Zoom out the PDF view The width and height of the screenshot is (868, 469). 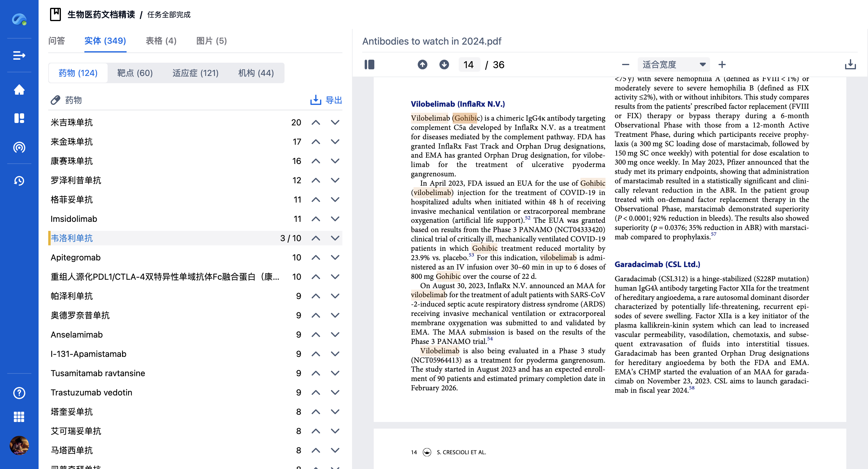(625, 65)
